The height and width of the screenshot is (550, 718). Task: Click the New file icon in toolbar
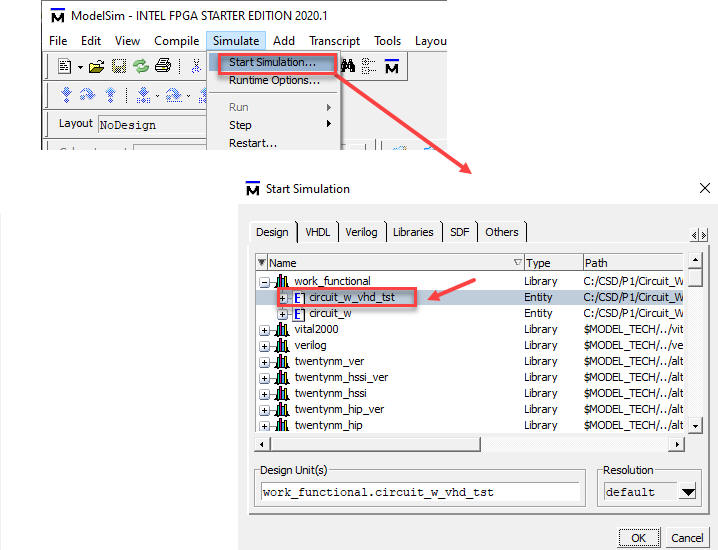65,67
